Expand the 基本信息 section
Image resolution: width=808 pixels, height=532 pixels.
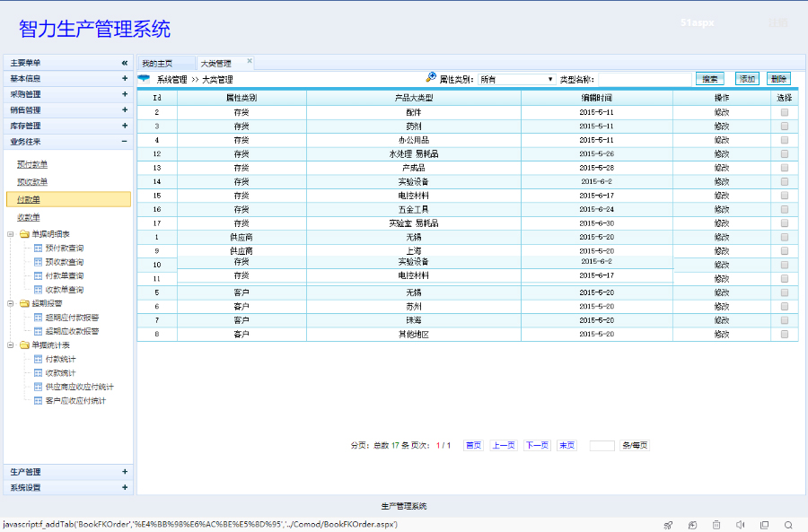[125, 78]
